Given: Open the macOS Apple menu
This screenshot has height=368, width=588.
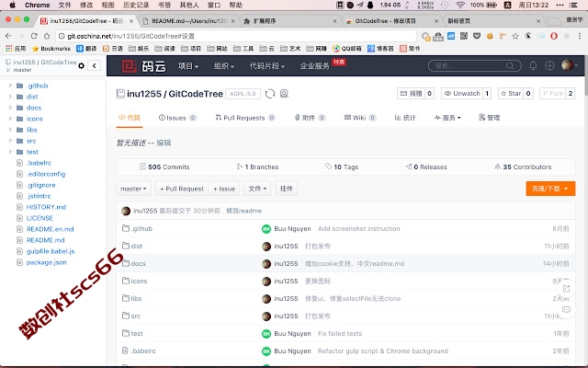Looking at the screenshot, I should tap(12, 5).
